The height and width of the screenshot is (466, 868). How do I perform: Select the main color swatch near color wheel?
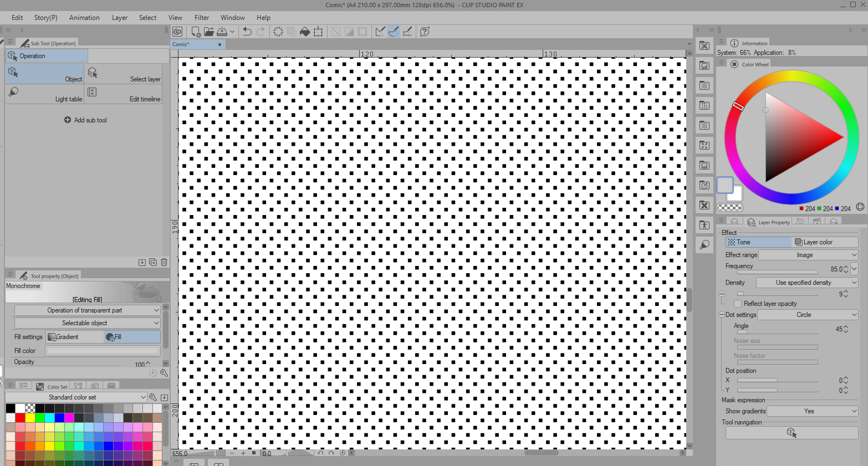[725, 185]
